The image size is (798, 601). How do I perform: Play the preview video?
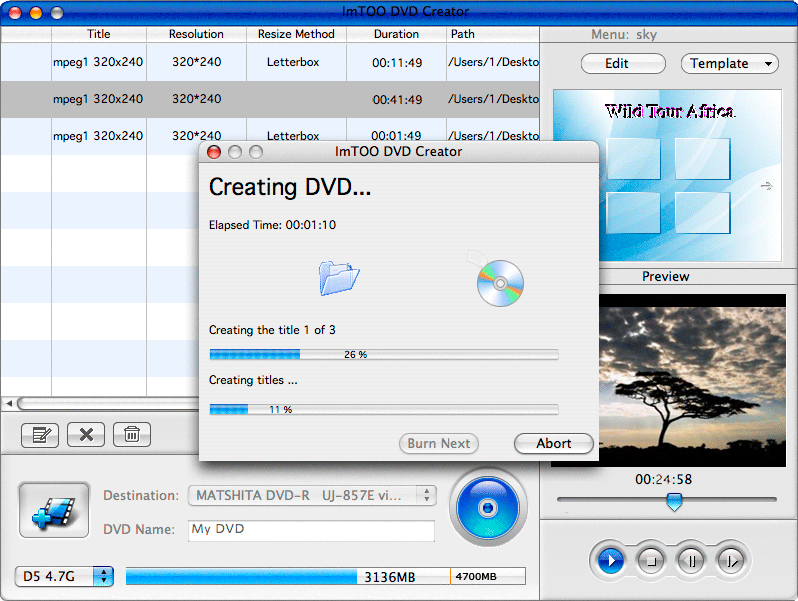[611, 561]
